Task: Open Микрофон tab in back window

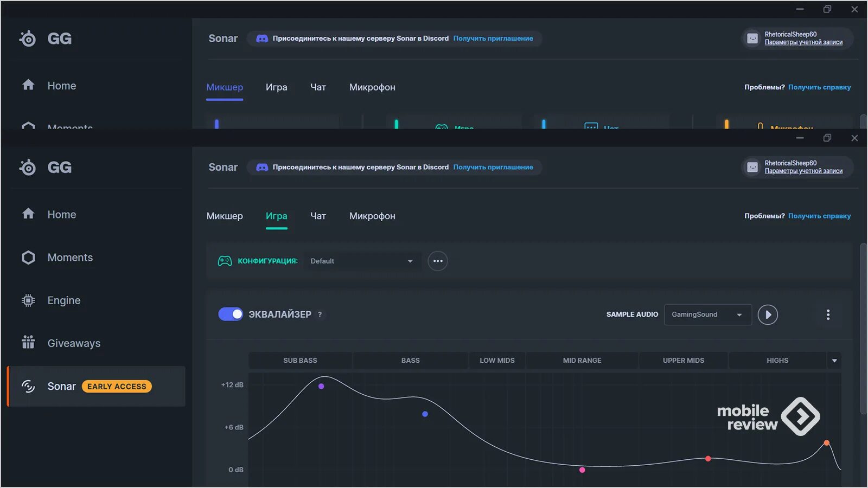Action: 372,87
